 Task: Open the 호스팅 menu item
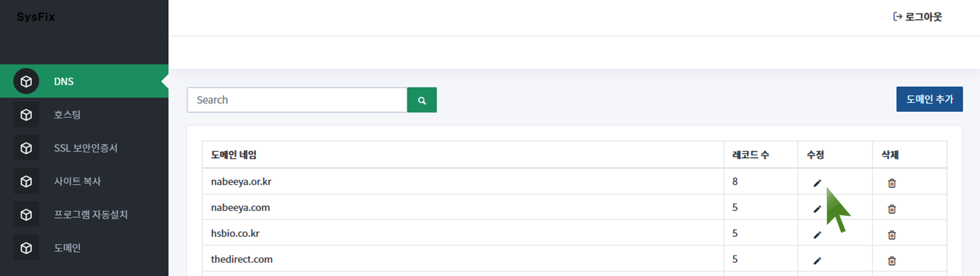click(67, 115)
